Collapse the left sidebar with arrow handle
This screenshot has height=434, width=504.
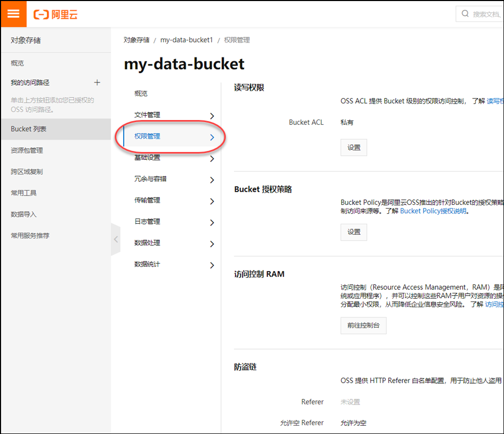(116, 240)
